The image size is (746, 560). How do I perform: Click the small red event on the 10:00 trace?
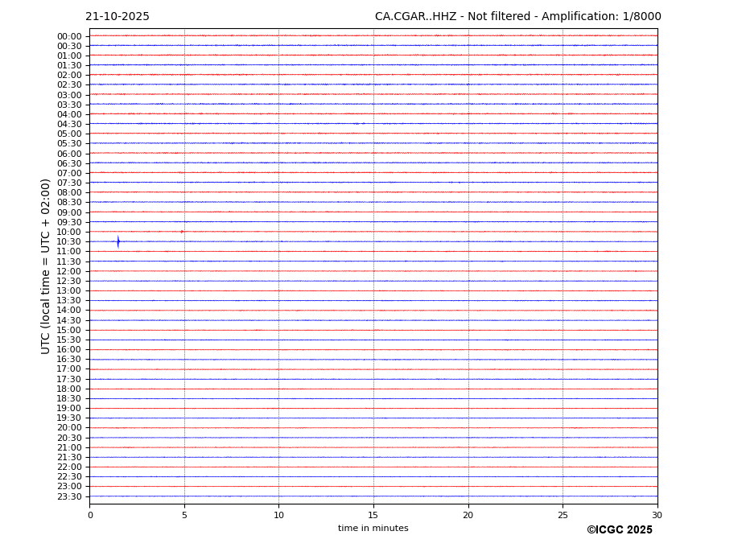coord(182,232)
